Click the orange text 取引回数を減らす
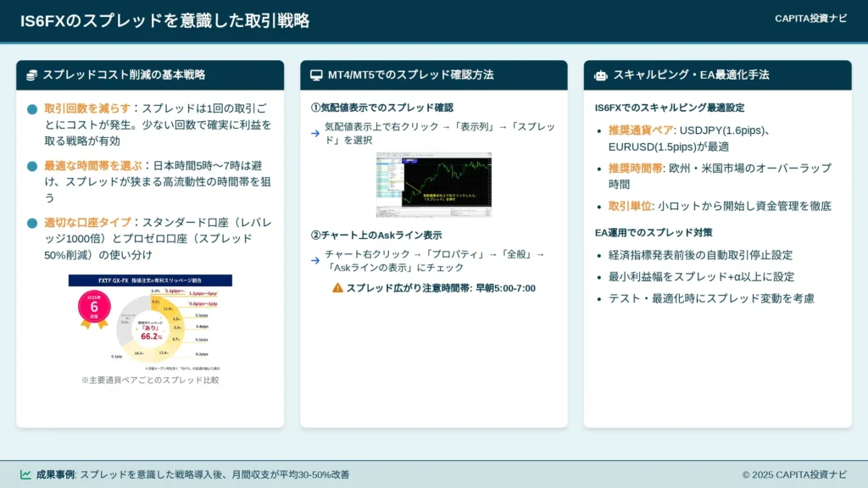Screen dimensions: 868x488 87,108
